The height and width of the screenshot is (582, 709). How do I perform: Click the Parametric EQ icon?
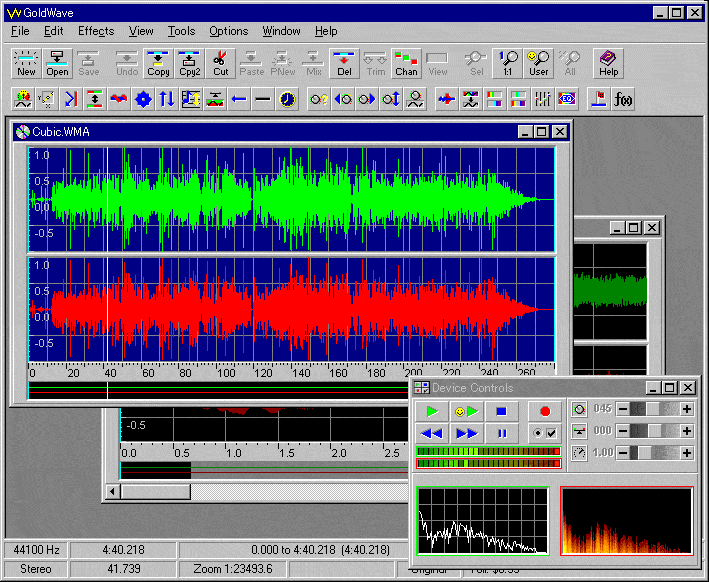[x=567, y=99]
